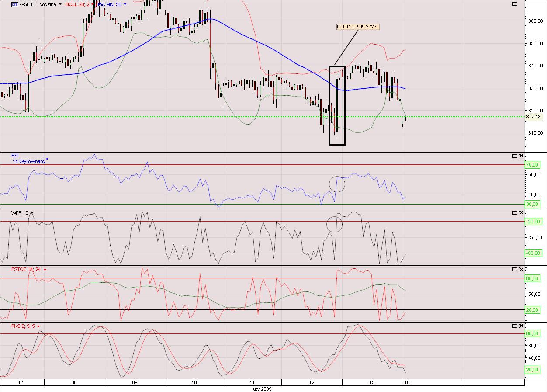Open the RSI 14 Wyrownany dropdown arrow
The width and height of the screenshot is (547, 392).
click(x=47, y=159)
